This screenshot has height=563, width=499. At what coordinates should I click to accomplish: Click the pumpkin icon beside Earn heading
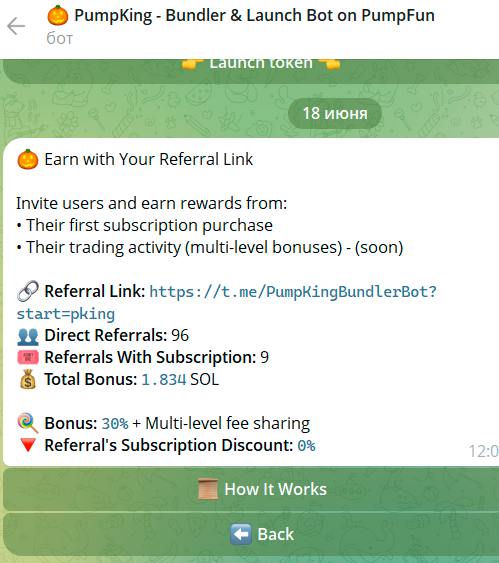point(28,159)
